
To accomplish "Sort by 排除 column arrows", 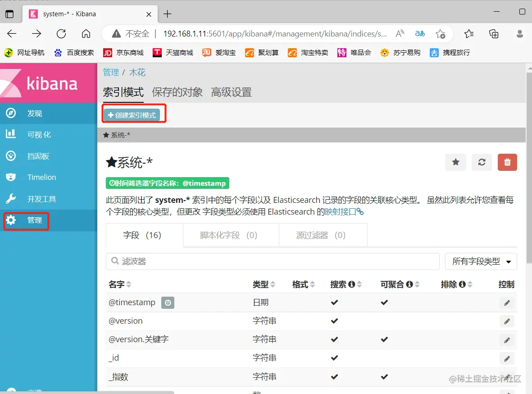I will point(470,284).
